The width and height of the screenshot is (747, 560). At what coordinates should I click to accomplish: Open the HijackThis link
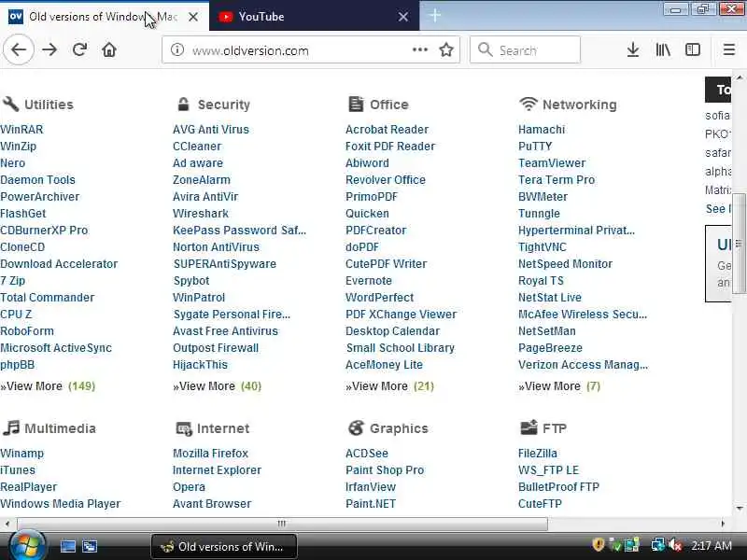[x=200, y=365]
